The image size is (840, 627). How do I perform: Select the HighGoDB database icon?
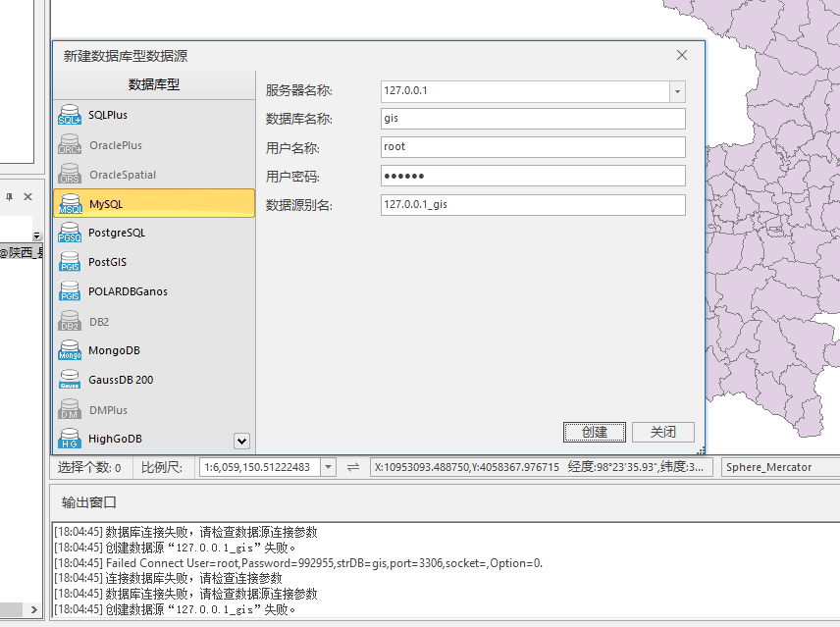pyautogui.click(x=70, y=439)
